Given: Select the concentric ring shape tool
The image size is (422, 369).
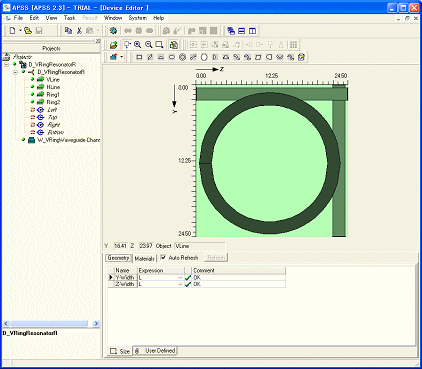Looking at the screenshot, I should 182,57.
